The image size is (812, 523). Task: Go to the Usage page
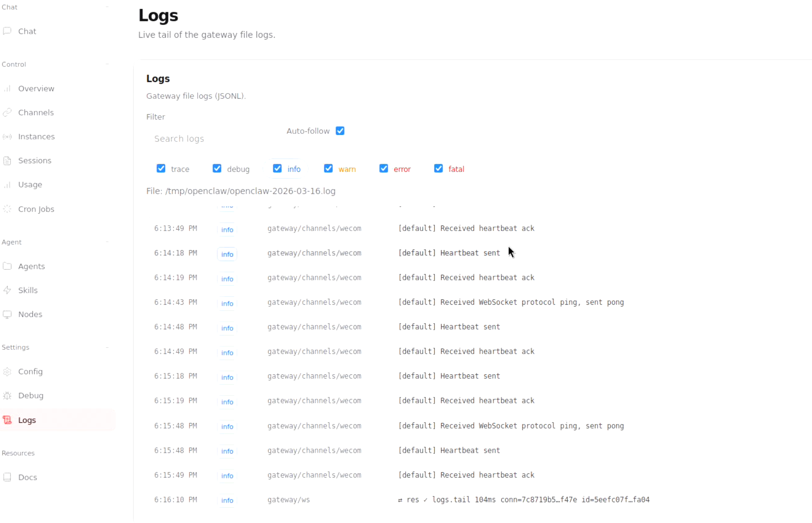30,184
